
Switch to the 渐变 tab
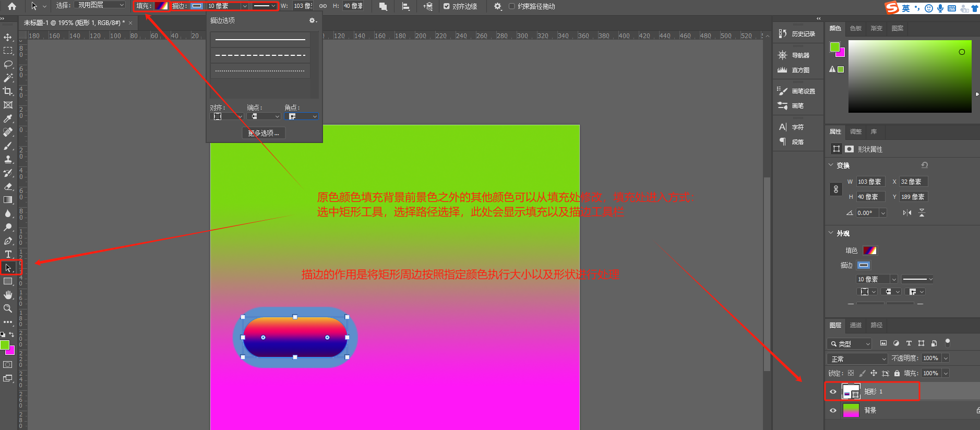(x=877, y=28)
